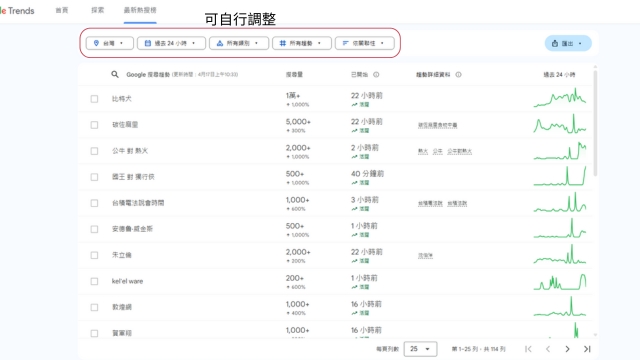640x360 pixels.
Task: Switch to the 探索 tab
Action: point(98,10)
